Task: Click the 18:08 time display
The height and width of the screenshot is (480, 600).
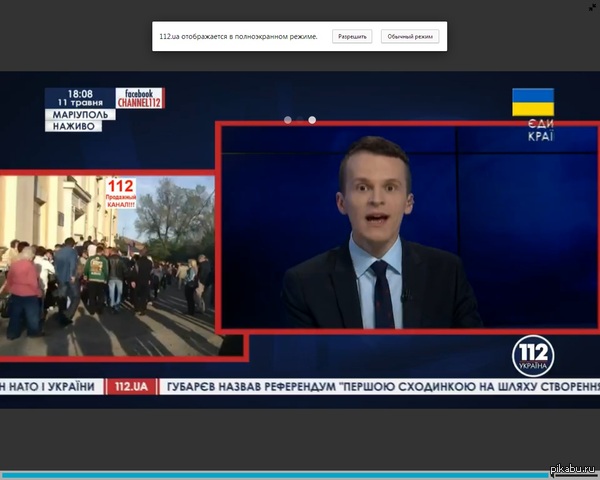Action: 79,93
